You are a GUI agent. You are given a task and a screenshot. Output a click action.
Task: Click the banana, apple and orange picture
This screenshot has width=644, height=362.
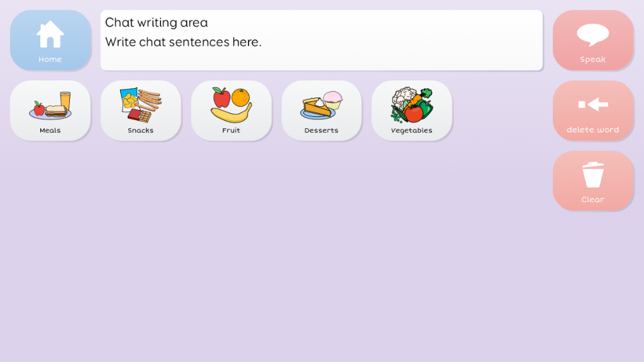click(231, 105)
